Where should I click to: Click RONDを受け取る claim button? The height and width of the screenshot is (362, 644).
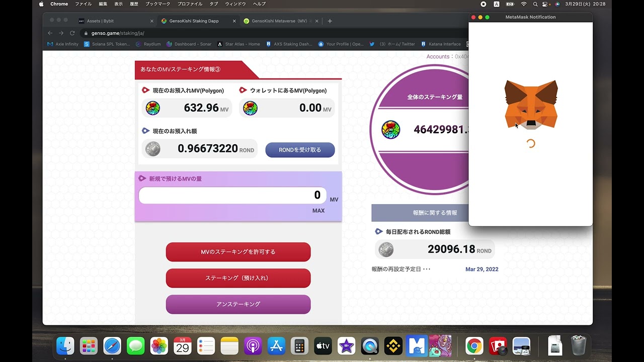tap(300, 150)
